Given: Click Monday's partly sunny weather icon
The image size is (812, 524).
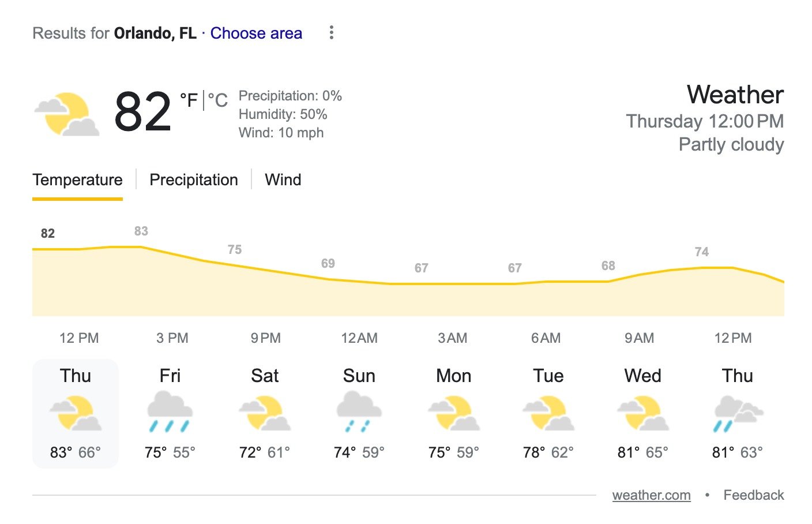Looking at the screenshot, I should coord(453,411).
